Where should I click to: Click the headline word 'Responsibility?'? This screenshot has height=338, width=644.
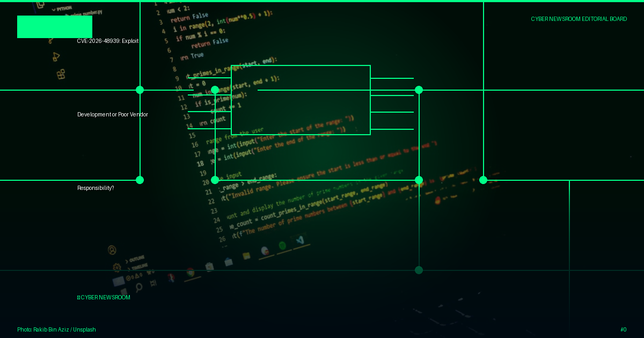point(96,188)
